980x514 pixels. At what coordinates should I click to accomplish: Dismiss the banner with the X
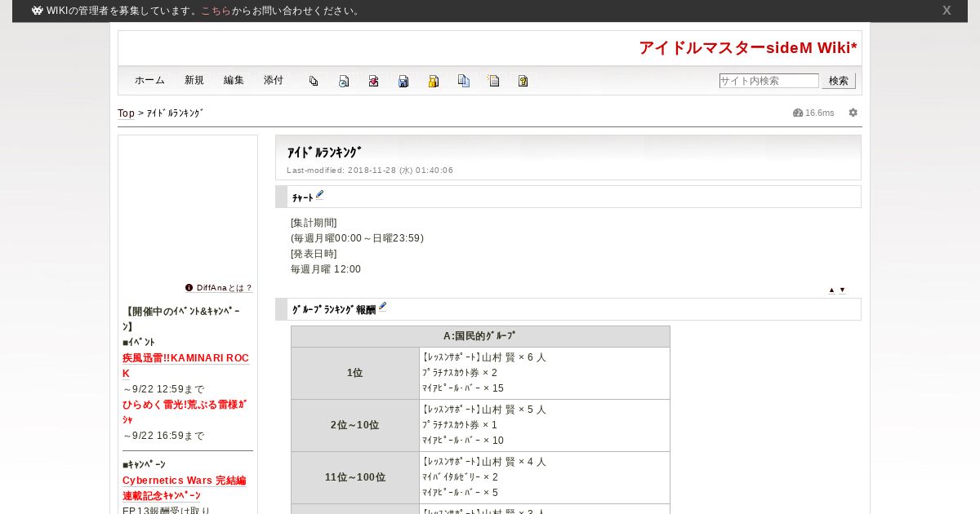pos(947,11)
